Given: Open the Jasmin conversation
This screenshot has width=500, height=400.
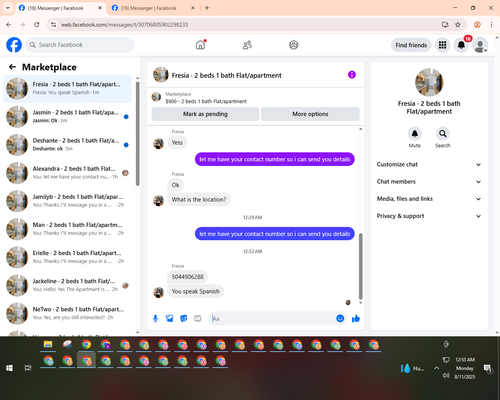Looking at the screenshot, I should tap(67, 117).
